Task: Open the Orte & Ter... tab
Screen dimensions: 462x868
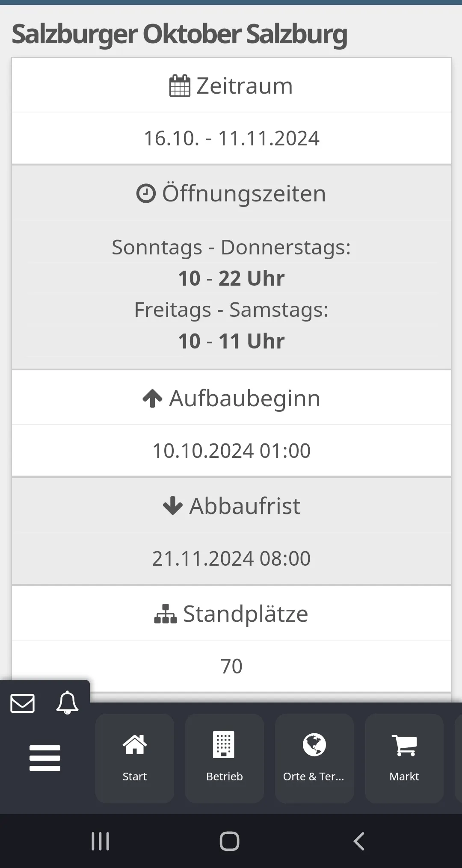Action: (x=314, y=758)
